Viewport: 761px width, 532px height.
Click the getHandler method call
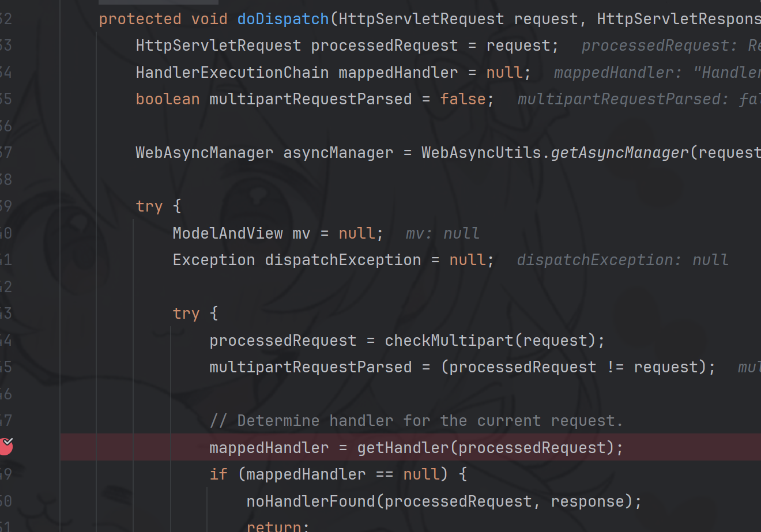click(x=402, y=448)
